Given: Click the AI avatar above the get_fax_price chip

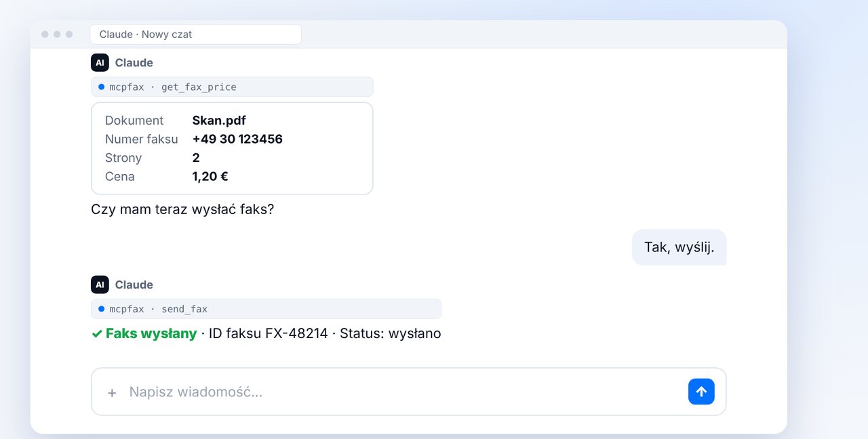Looking at the screenshot, I should [100, 62].
